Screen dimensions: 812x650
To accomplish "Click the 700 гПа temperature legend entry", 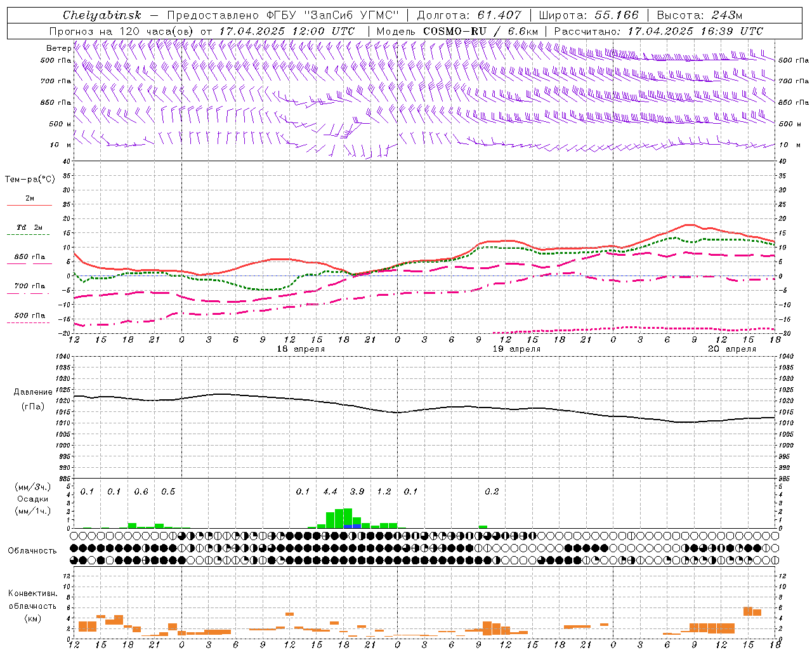I will click(x=30, y=286).
